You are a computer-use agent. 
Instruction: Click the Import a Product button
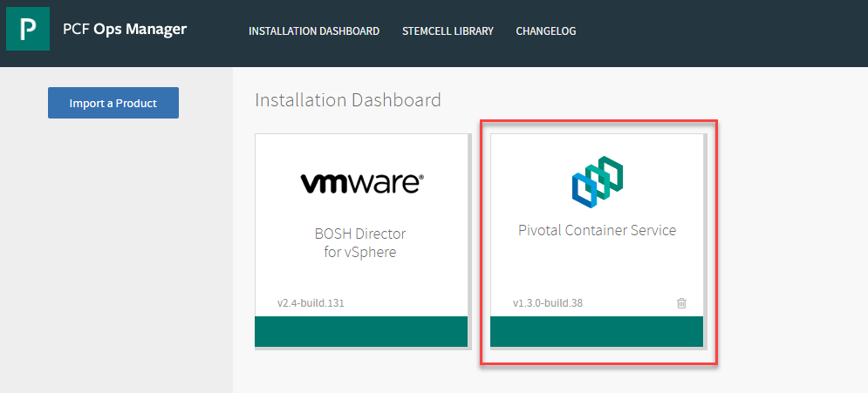pos(113,103)
